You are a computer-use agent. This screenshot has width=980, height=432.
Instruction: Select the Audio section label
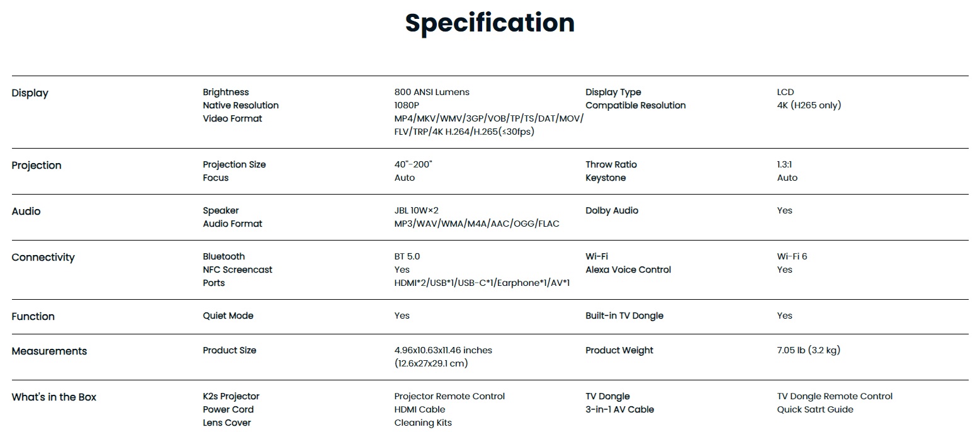point(26,212)
